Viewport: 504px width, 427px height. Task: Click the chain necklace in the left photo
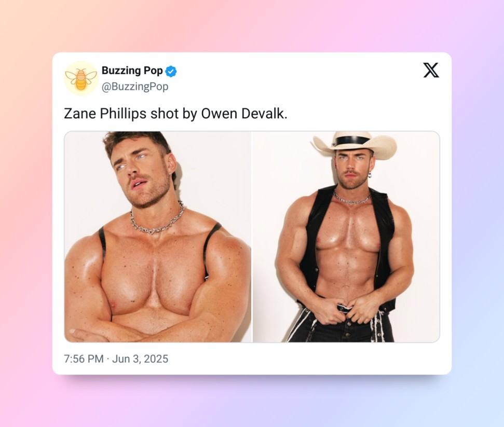pos(157,219)
